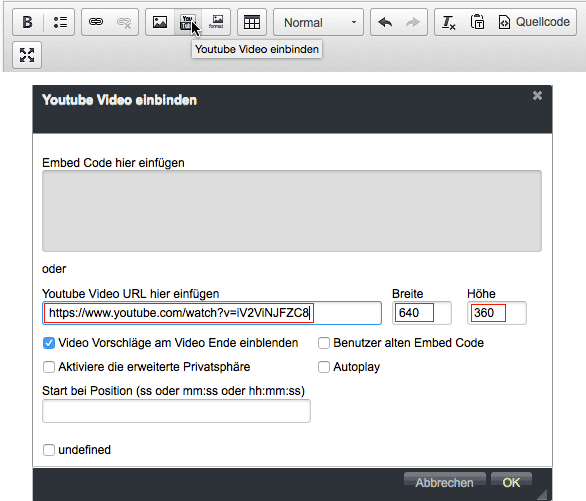Click the paste as text icon

(x=477, y=22)
